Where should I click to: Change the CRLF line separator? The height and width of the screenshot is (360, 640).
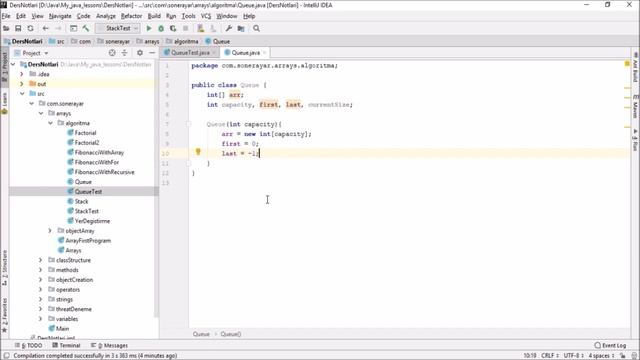(x=549, y=356)
